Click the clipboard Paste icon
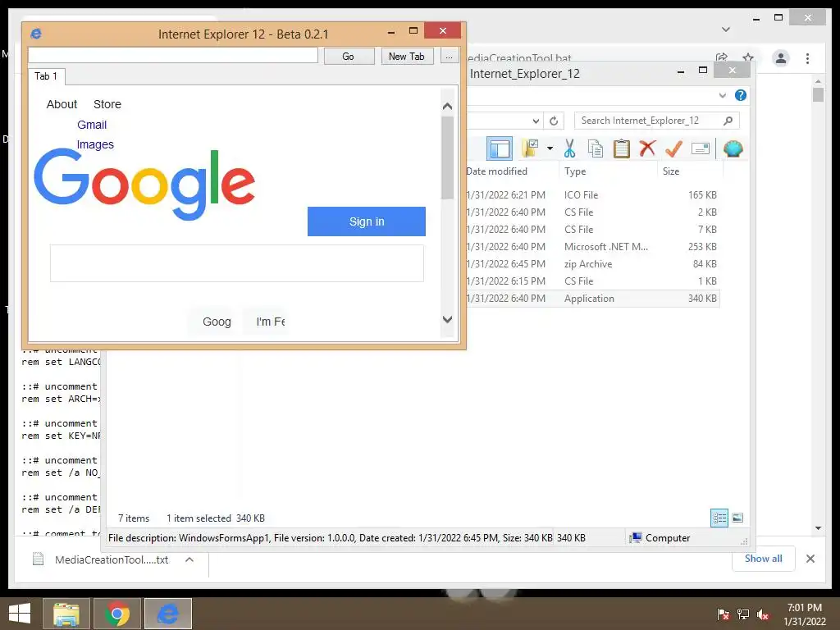This screenshot has height=630, width=840. (x=622, y=148)
